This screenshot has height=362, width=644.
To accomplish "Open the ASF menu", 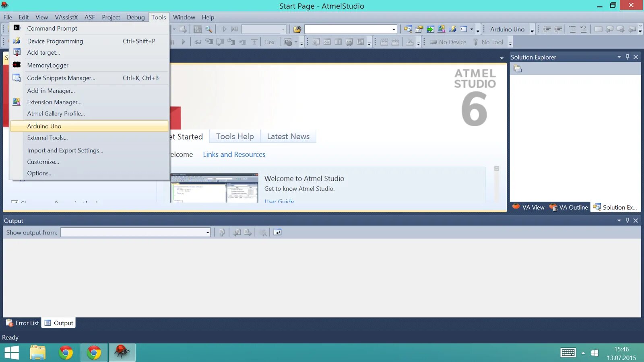I will 90,17.
